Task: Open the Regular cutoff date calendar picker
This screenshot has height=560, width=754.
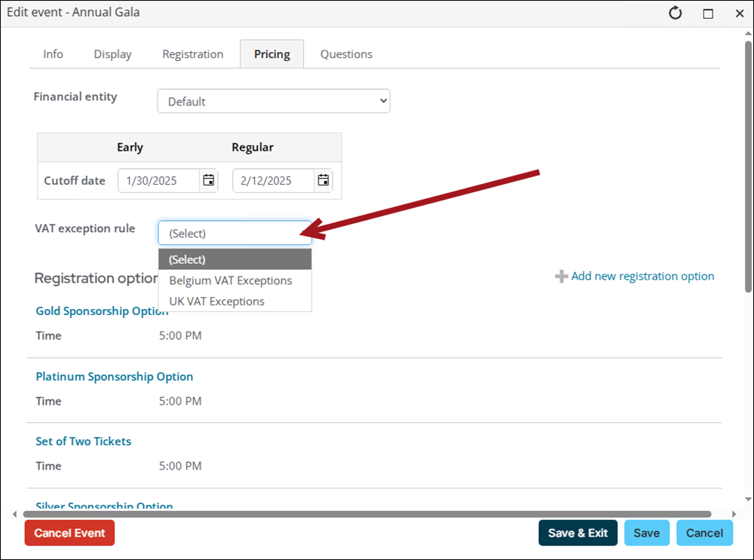Action: pyautogui.click(x=323, y=180)
